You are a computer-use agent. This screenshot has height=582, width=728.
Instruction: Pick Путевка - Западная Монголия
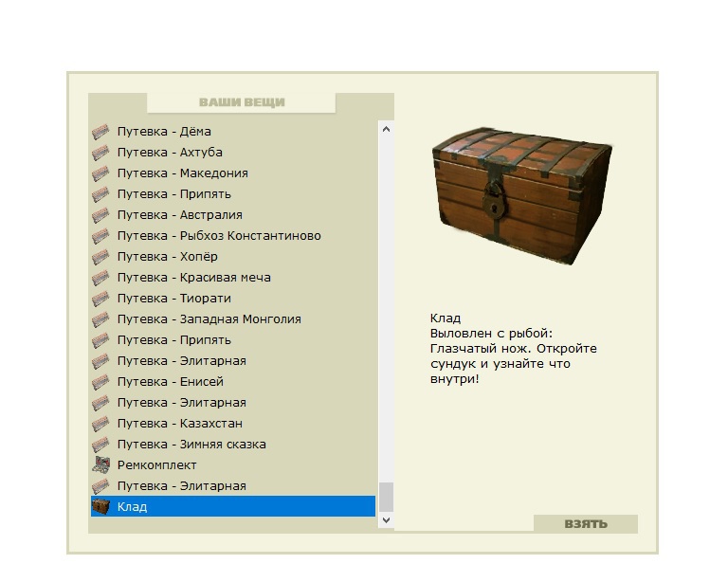233,319
